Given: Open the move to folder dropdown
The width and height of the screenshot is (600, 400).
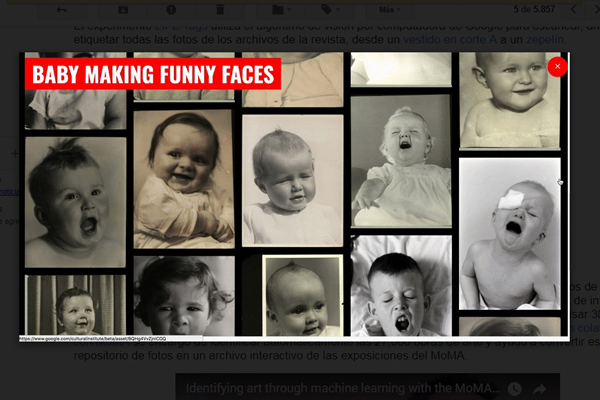Looking at the screenshot, I should [x=281, y=10].
